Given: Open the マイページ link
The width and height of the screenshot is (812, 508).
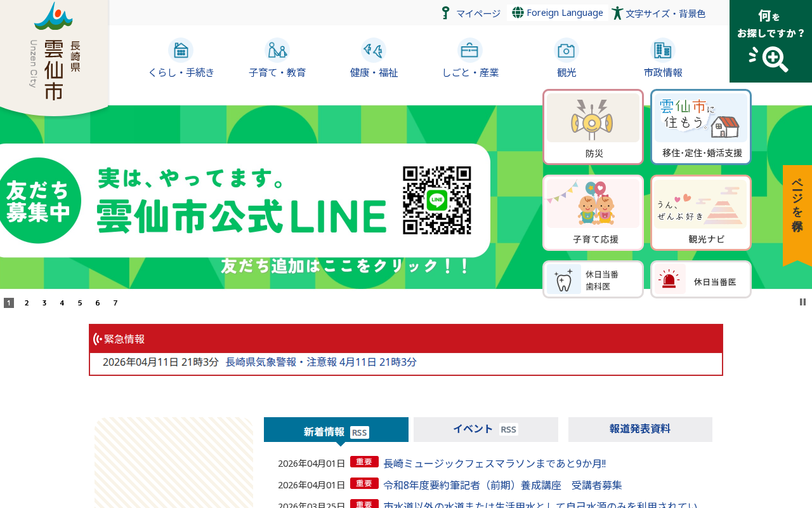Looking at the screenshot, I should (x=478, y=13).
